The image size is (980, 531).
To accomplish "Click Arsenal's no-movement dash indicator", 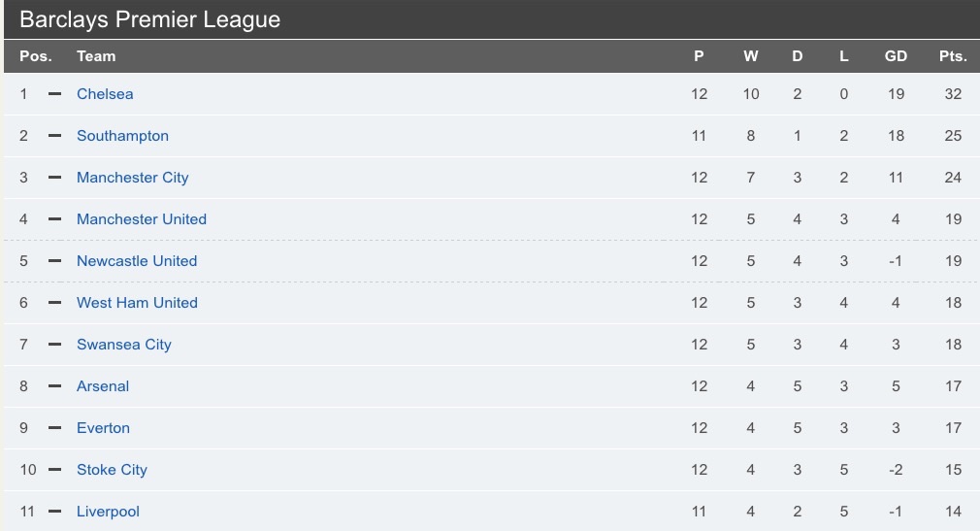I will [x=54, y=386].
